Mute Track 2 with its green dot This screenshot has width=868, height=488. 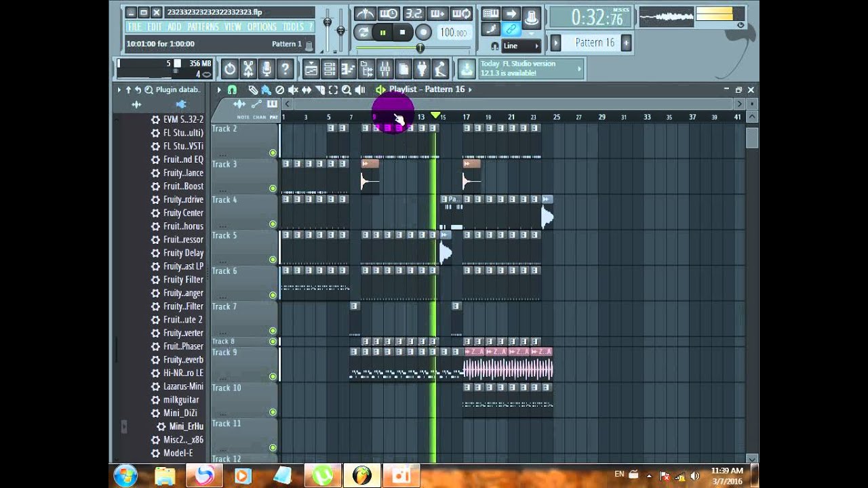tap(273, 153)
